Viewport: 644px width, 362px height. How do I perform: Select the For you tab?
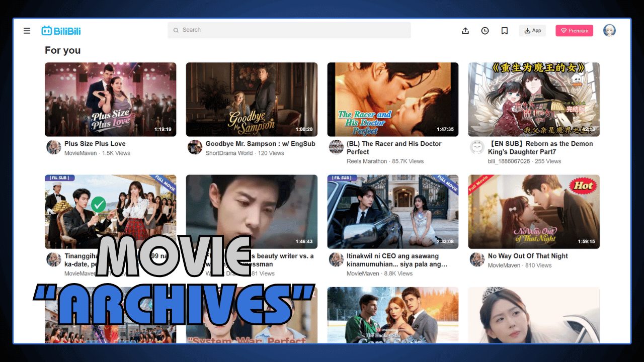[62, 50]
